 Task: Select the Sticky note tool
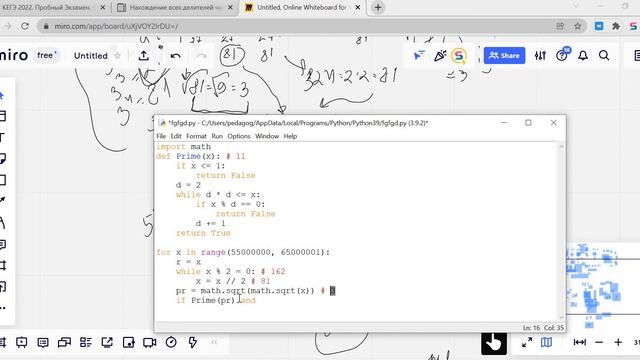(3, 158)
